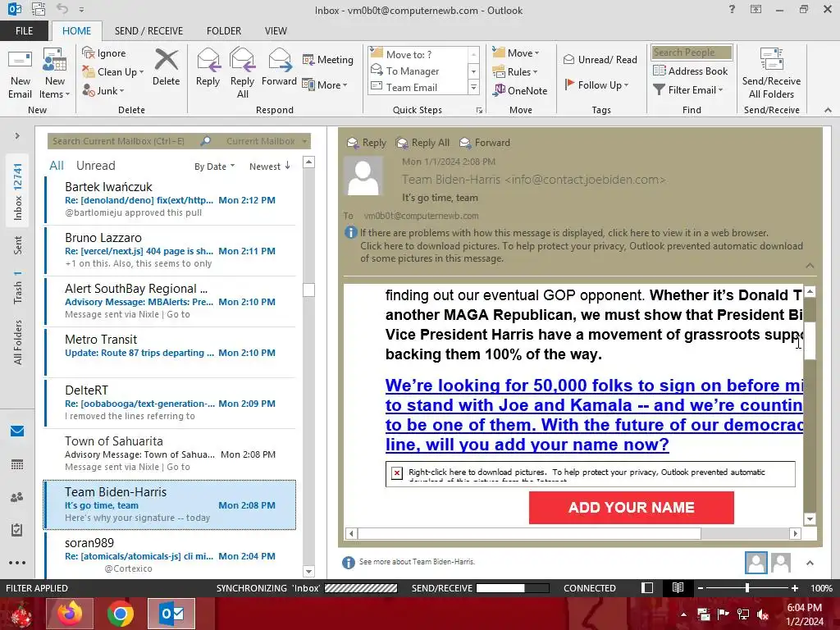Open Tasks navigation icon
The width and height of the screenshot is (840, 630).
(x=17, y=530)
